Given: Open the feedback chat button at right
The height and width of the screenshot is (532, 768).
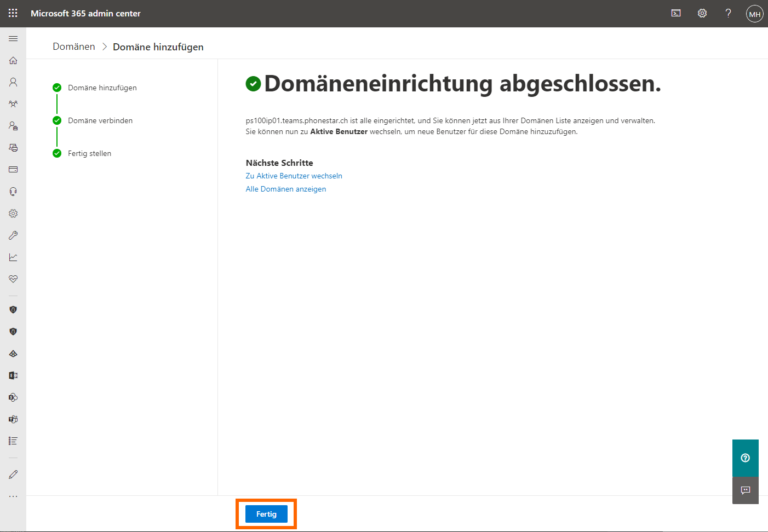Looking at the screenshot, I should tap(745, 490).
